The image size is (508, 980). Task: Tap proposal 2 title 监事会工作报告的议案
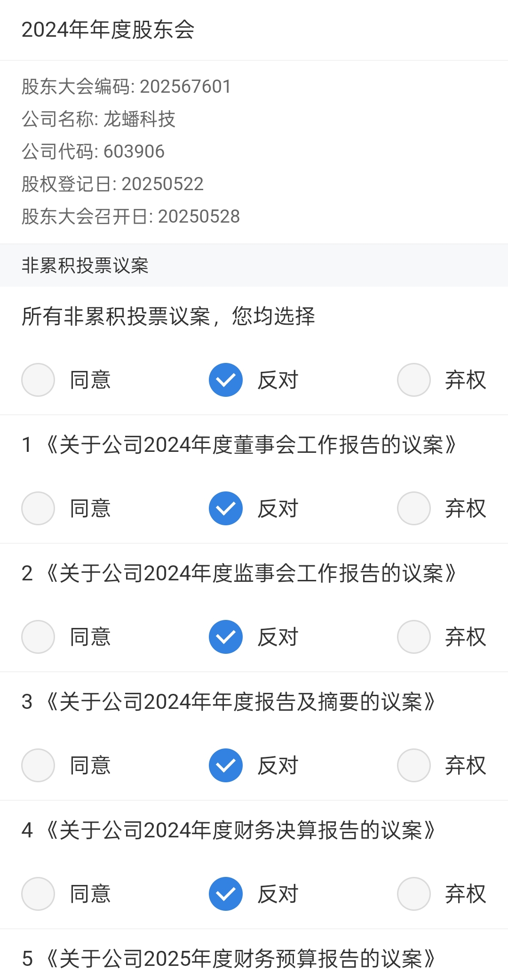point(239,573)
